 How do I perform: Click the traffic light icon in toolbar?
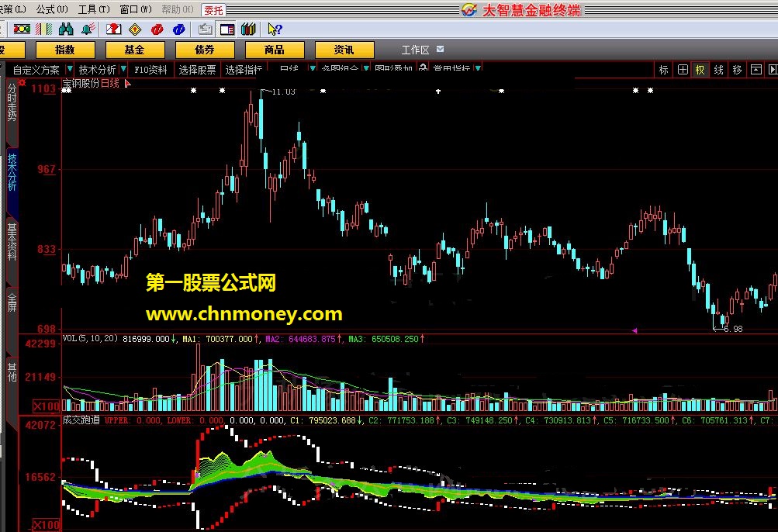pyautogui.click(x=22, y=29)
